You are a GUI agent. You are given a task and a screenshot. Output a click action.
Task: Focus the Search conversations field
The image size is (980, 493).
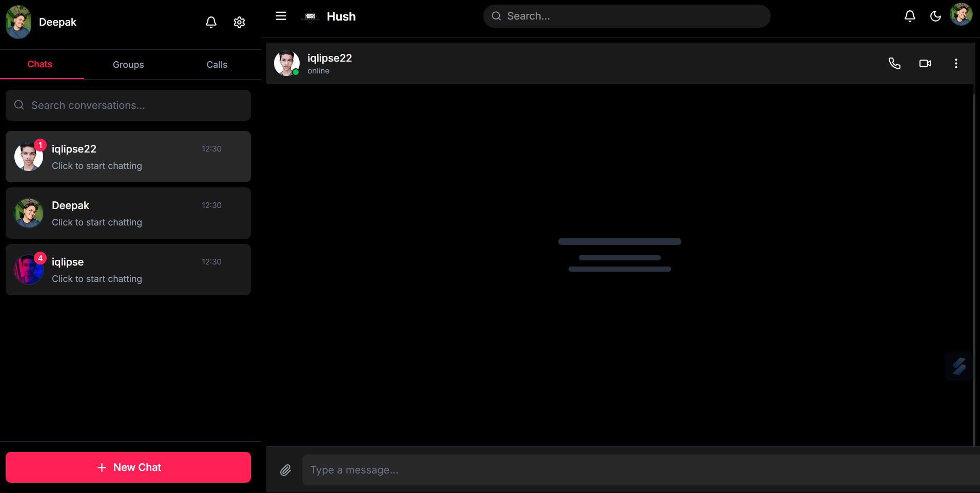[x=128, y=105]
